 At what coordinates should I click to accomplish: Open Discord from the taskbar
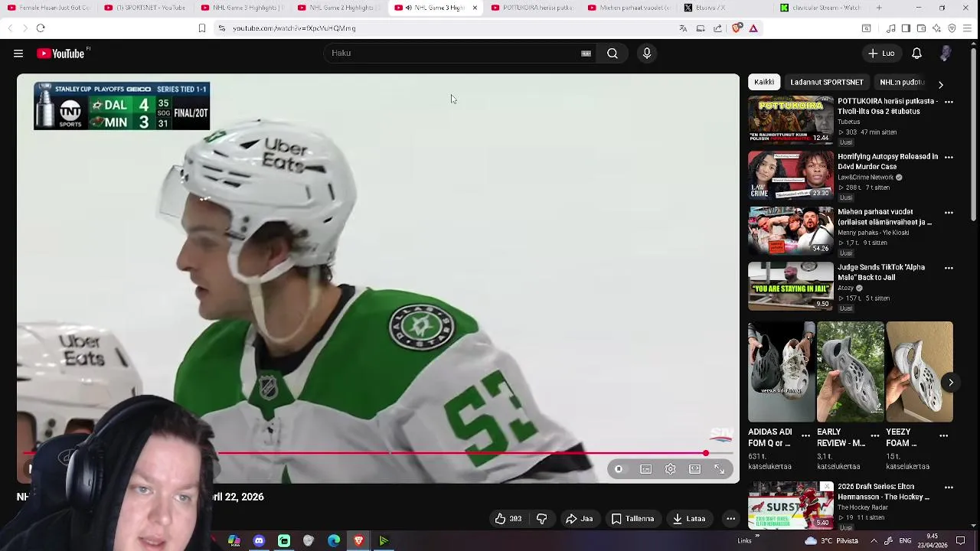pyautogui.click(x=259, y=541)
